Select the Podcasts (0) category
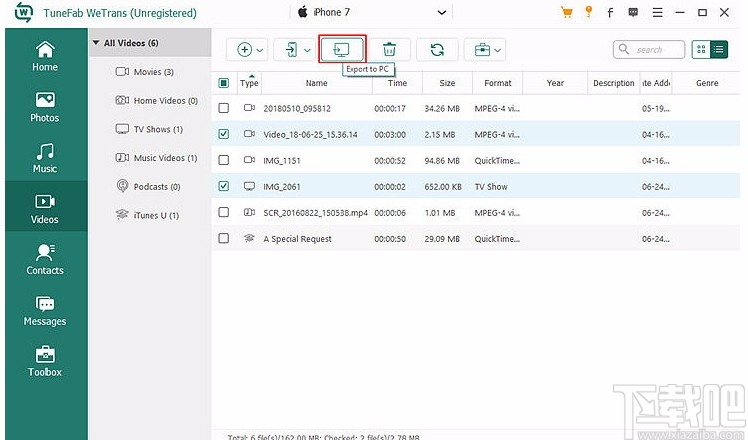This screenshot has height=440, width=748. tap(150, 186)
